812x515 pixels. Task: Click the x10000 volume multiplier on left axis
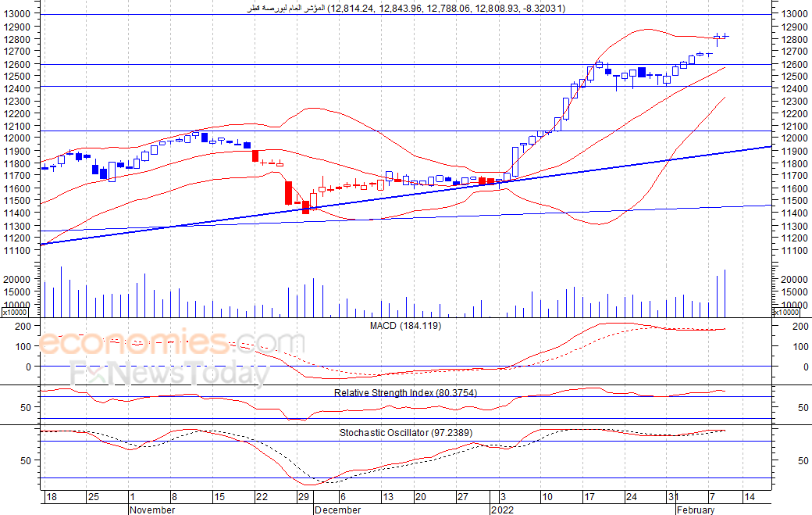coord(15,313)
